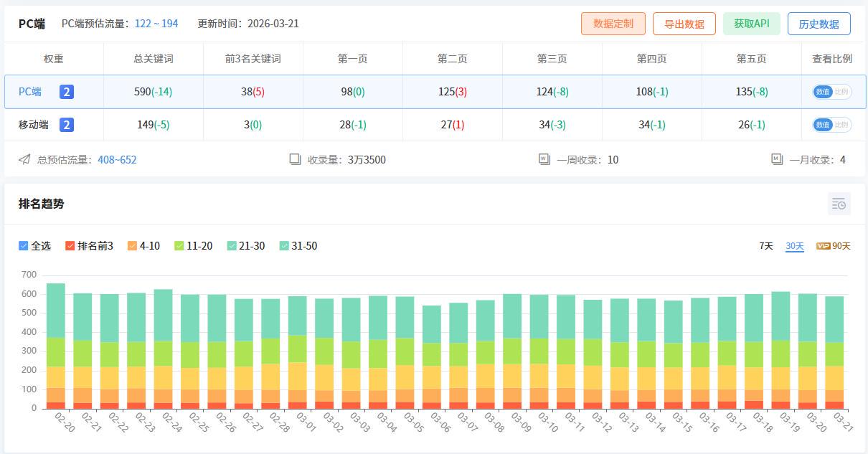This screenshot has height=454, width=868.
Task: Click PC端 总关键词 value 590(-14)
Action: pos(154,92)
